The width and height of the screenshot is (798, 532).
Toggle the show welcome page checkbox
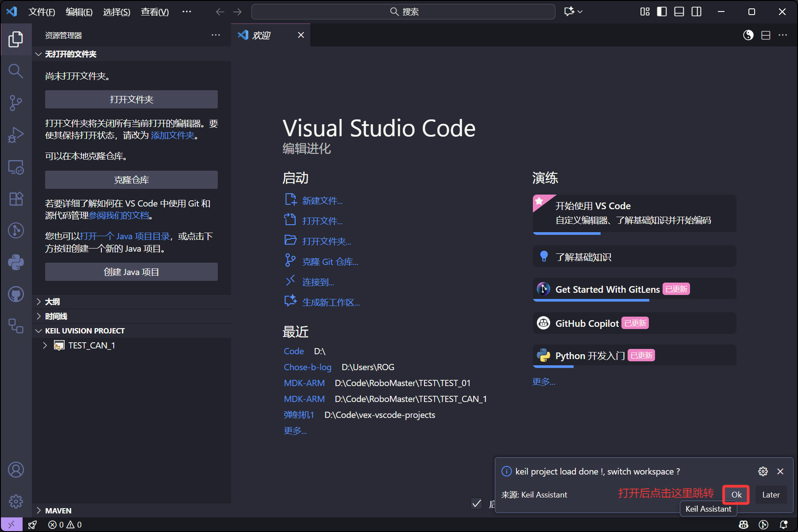477,503
